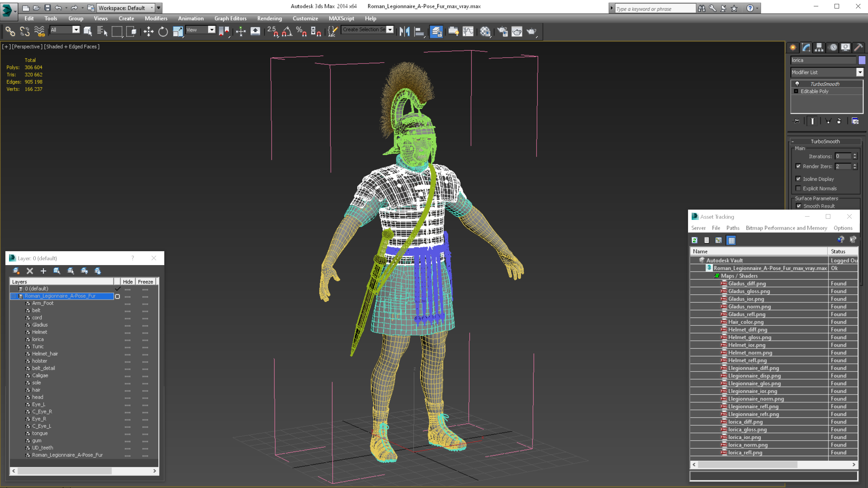
Task: Switch Asset Tracking to table view
Action: click(x=731, y=240)
